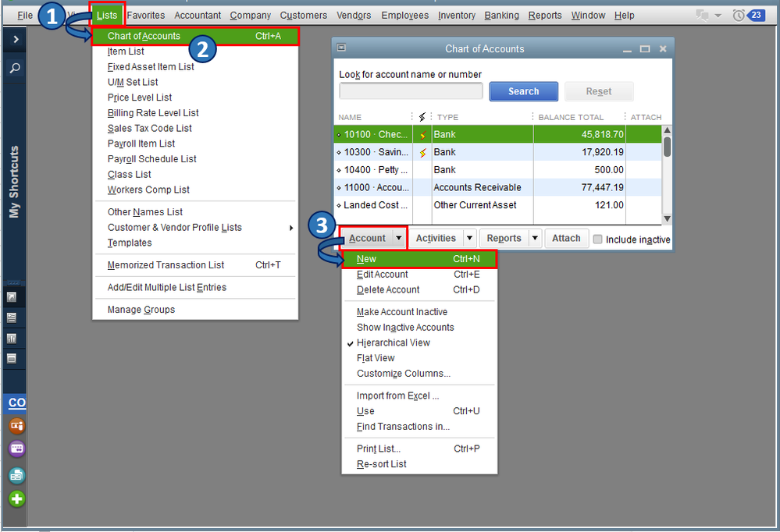The height and width of the screenshot is (532, 780).
Task: Select Customize Columns menu entry
Action: (404, 374)
